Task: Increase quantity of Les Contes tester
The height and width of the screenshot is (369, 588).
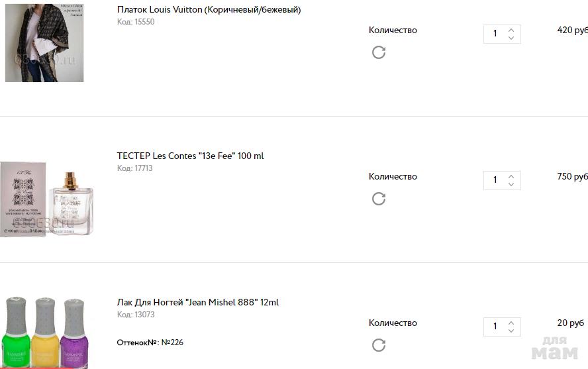Action: pyautogui.click(x=511, y=176)
